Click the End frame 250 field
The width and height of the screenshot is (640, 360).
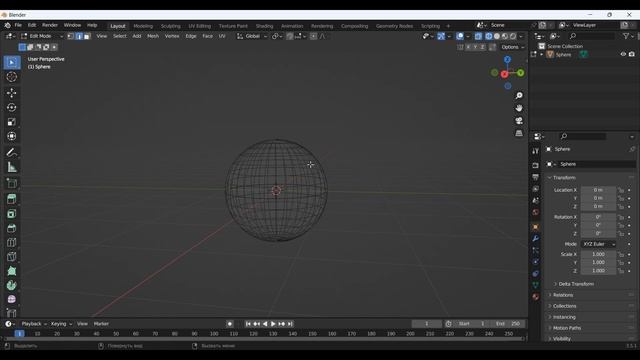pyautogui.click(x=508, y=324)
